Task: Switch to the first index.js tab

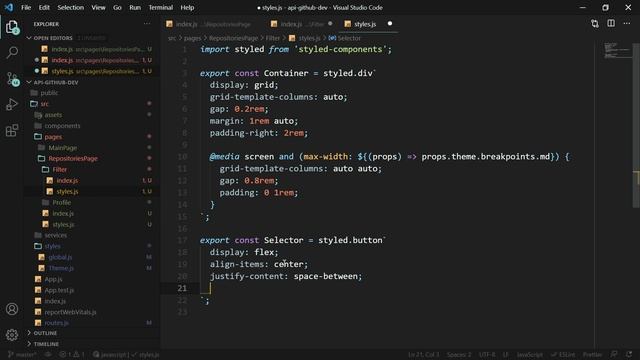Action: tap(211, 24)
